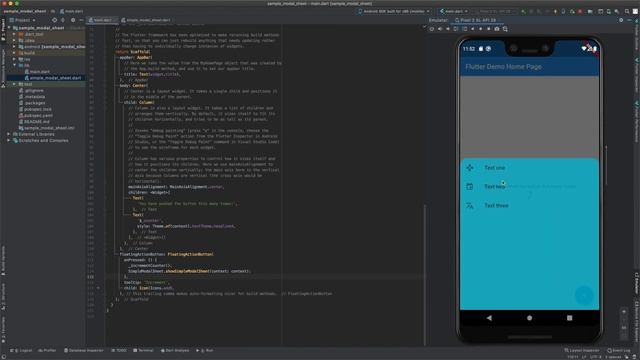Open Dart Analysis tool window
Screen dimensions: 640x360
coord(175,350)
